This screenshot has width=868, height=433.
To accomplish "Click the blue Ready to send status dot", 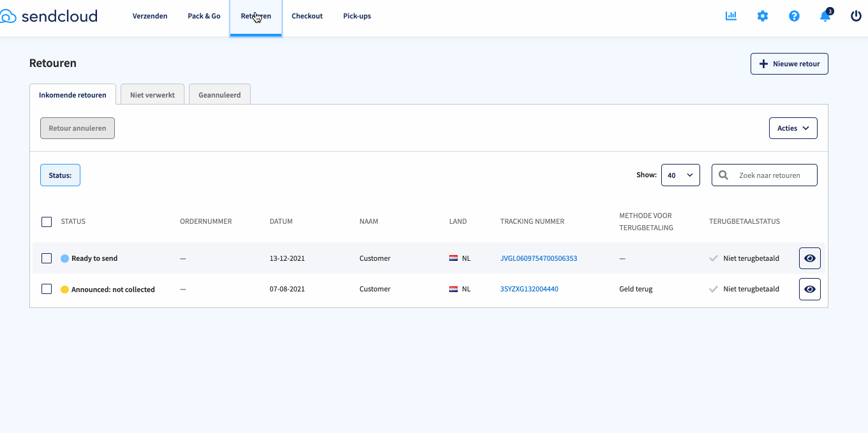I will pos(64,258).
